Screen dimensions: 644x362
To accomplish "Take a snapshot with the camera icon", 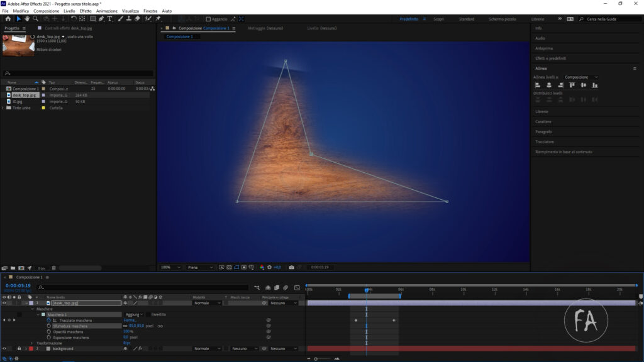I will coord(291,266).
